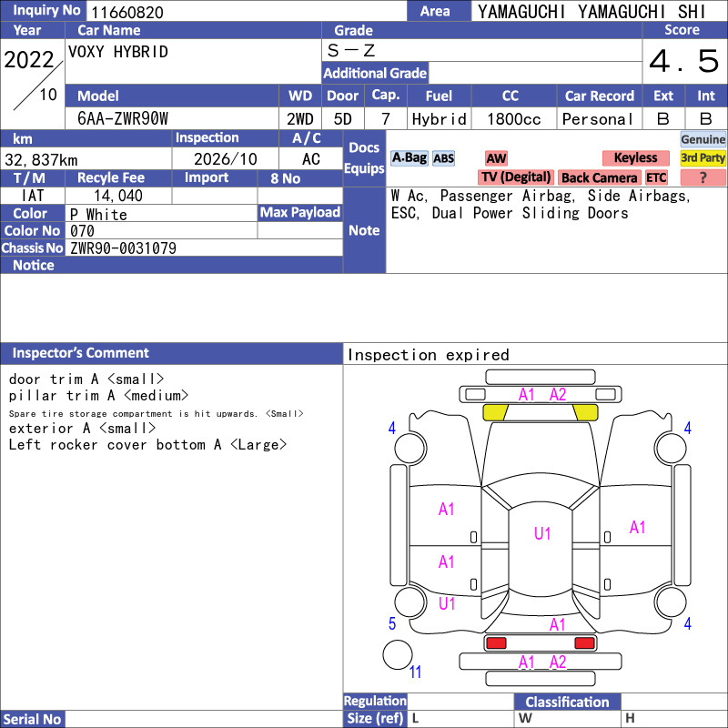Select inspection date 2026/10
728x728 pixels.
(x=225, y=159)
